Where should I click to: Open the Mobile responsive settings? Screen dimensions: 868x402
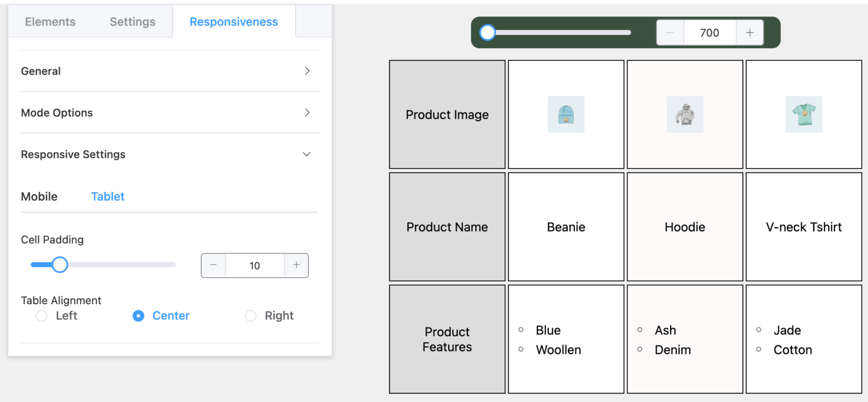pos(39,197)
